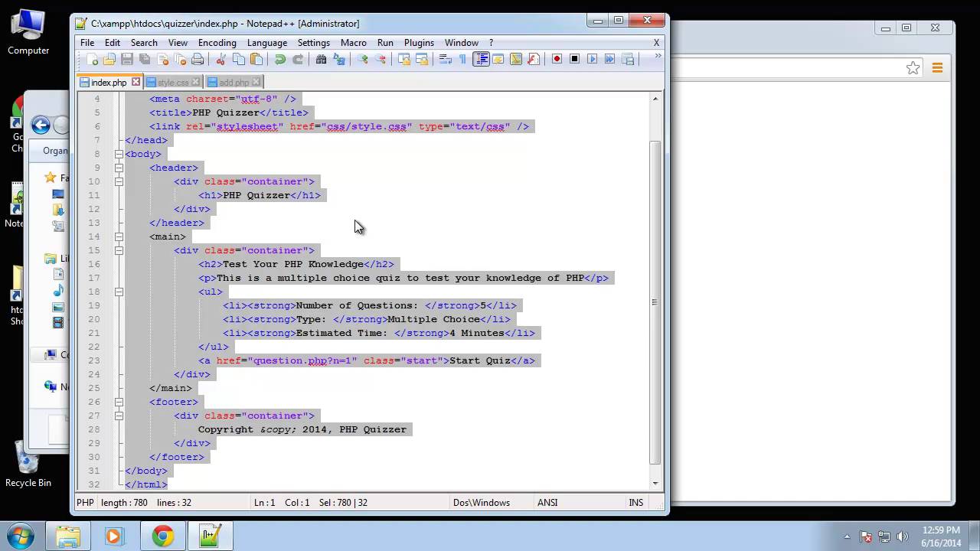
Task: Open the Language menu
Action: [267, 43]
